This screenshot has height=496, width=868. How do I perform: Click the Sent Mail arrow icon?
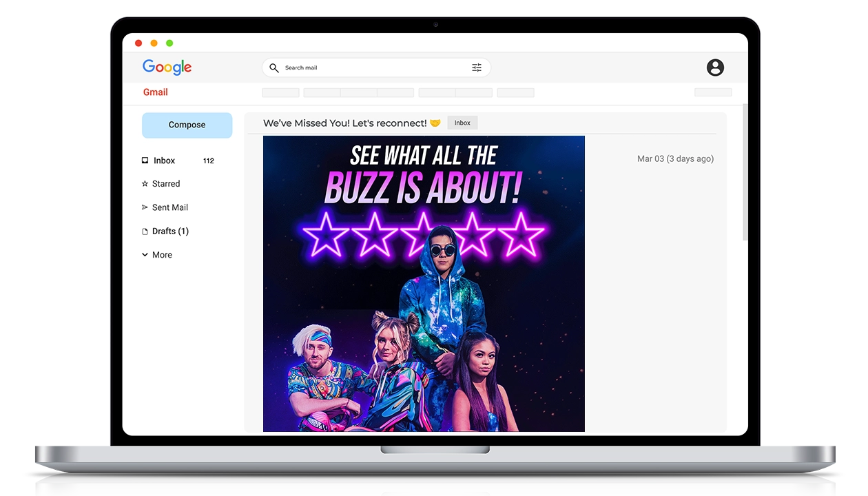click(x=145, y=207)
